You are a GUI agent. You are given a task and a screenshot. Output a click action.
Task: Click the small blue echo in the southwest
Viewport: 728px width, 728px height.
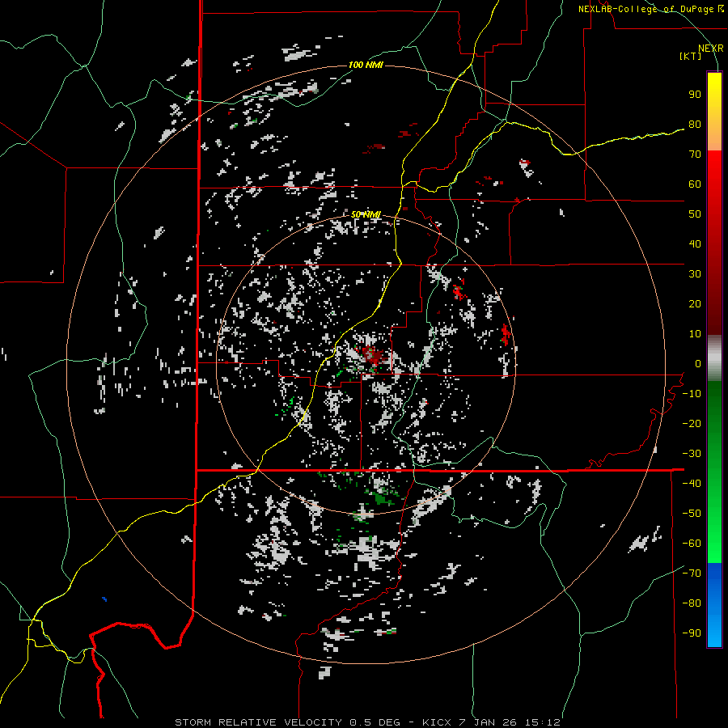click(104, 599)
